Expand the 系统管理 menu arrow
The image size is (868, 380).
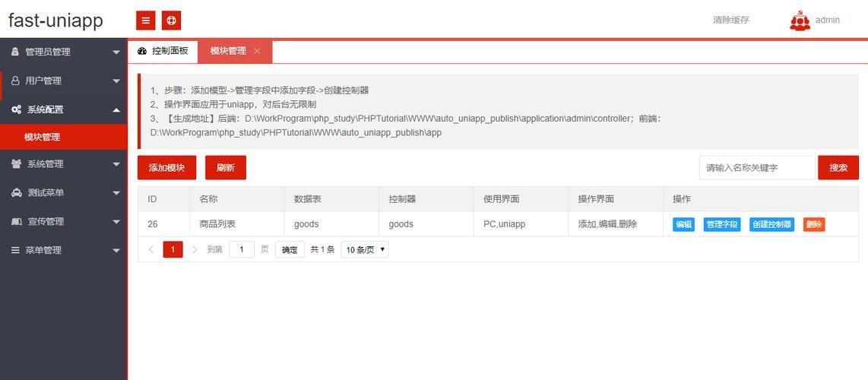pyautogui.click(x=116, y=163)
